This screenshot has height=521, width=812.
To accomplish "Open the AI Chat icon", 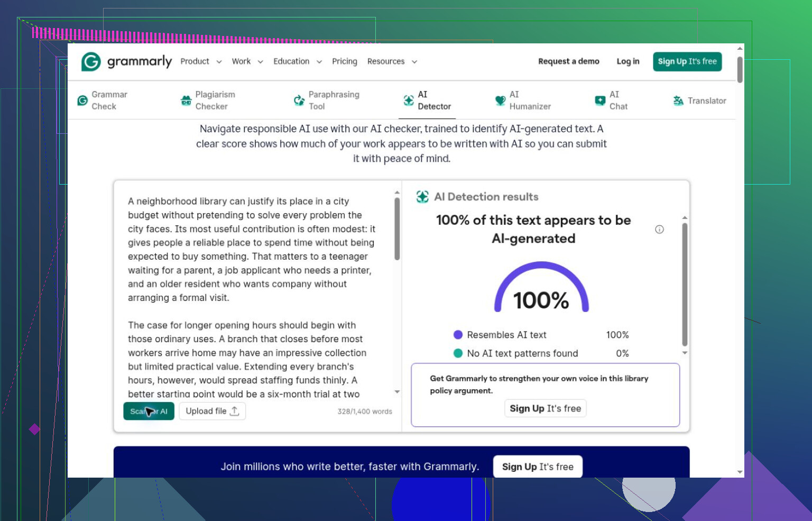I will pos(600,100).
